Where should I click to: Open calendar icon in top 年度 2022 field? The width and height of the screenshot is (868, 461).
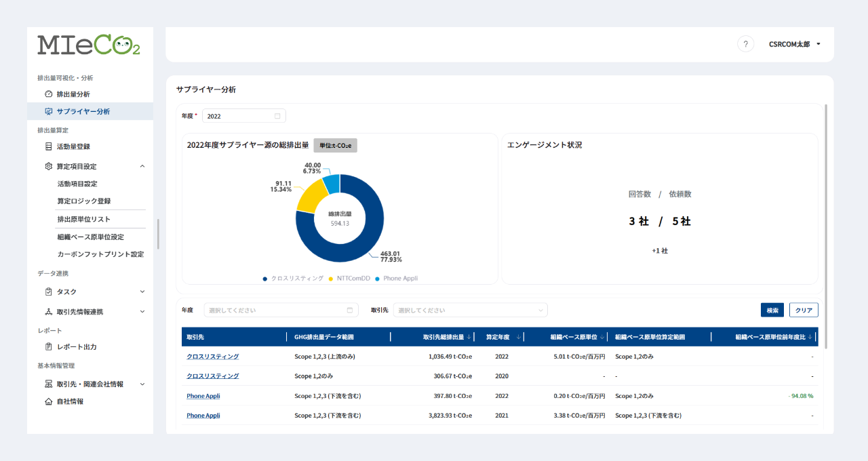tap(277, 116)
